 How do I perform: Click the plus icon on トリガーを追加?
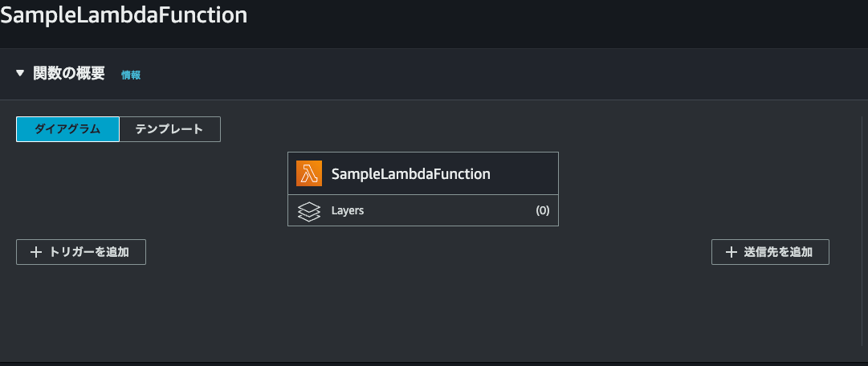click(36, 252)
